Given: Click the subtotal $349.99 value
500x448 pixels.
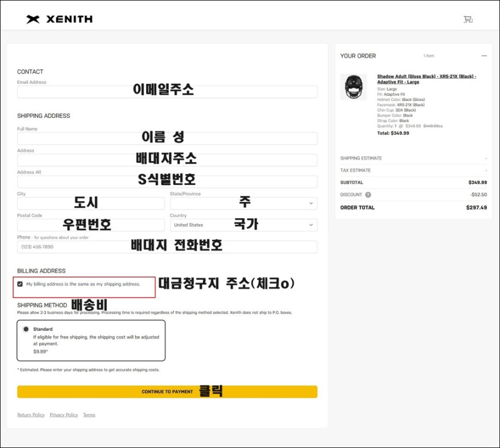Looking at the screenshot, I should click(478, 182).
